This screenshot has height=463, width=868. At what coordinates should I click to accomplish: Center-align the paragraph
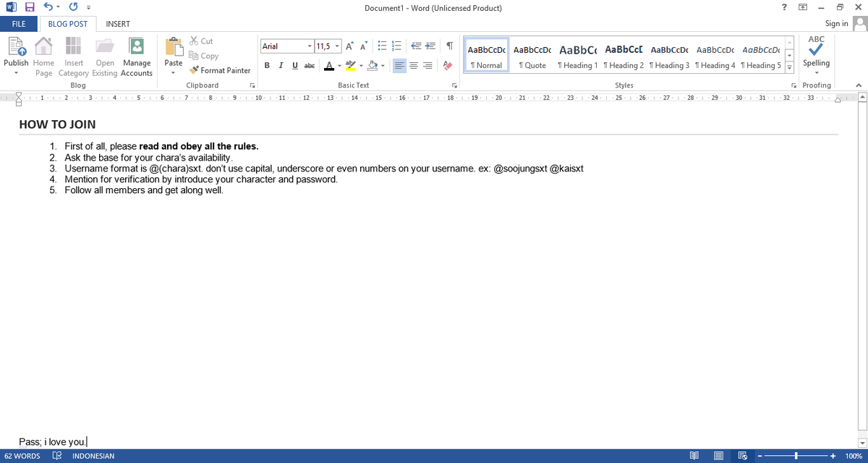point(414,65)
